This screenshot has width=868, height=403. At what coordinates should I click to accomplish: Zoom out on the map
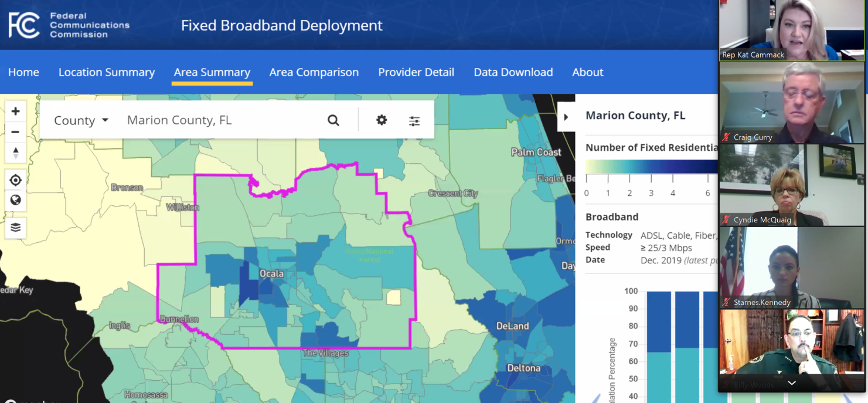(x=16, y=132)
